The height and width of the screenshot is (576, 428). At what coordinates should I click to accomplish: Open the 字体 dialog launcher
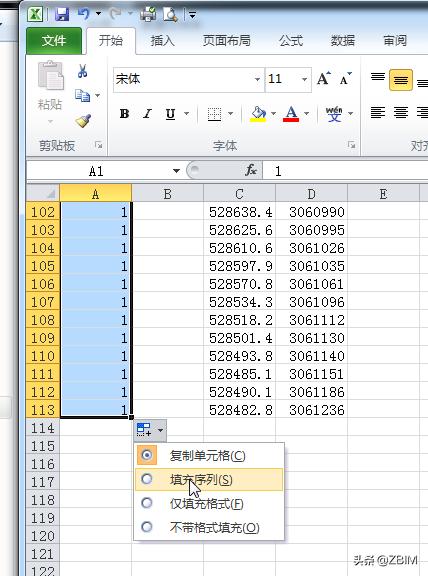(x=352, y=145)
